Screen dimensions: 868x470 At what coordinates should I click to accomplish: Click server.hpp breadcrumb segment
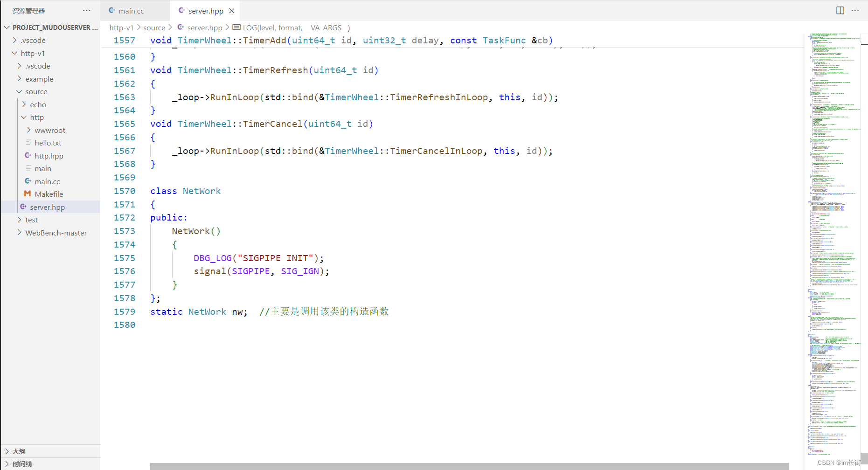(x=205, y=28)
